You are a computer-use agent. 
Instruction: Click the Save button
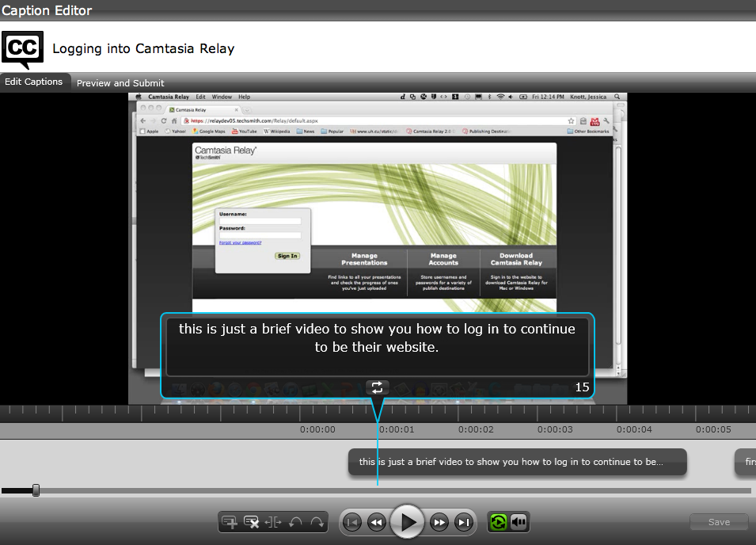coord(719,522)
